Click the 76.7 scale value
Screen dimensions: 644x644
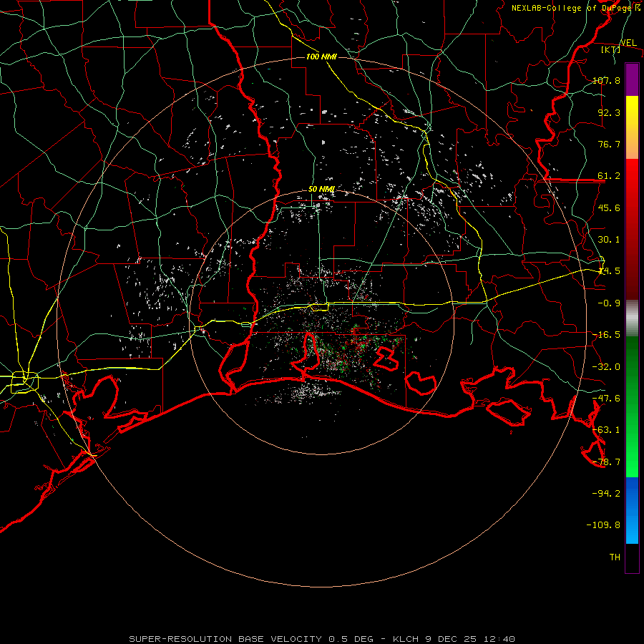[609, 144]
